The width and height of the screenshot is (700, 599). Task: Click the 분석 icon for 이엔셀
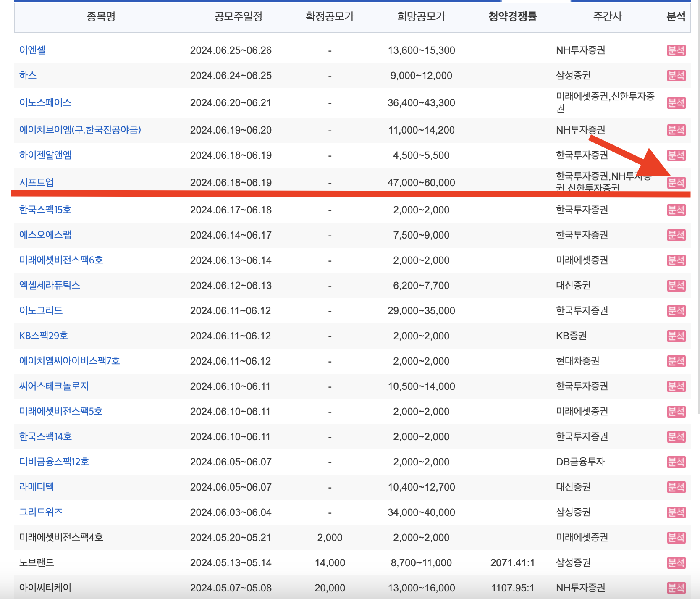click(x=676, y=50)
